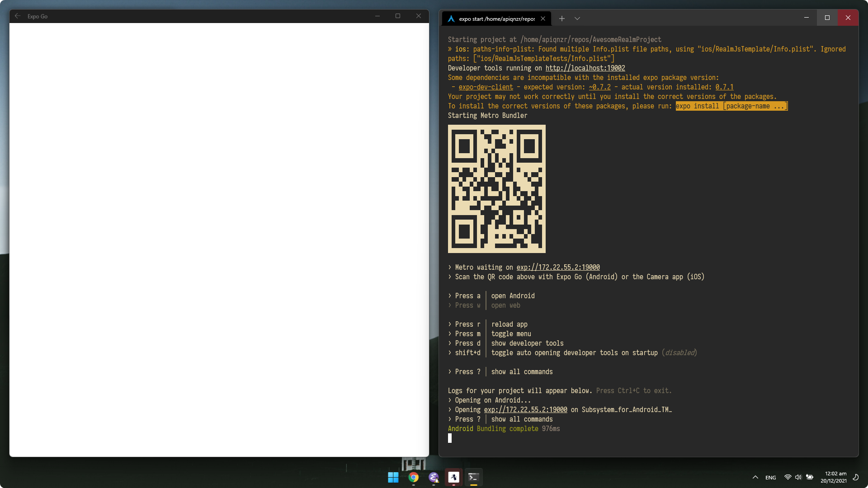
Task: Minimize the terminal window
Action: coord(806,18)
